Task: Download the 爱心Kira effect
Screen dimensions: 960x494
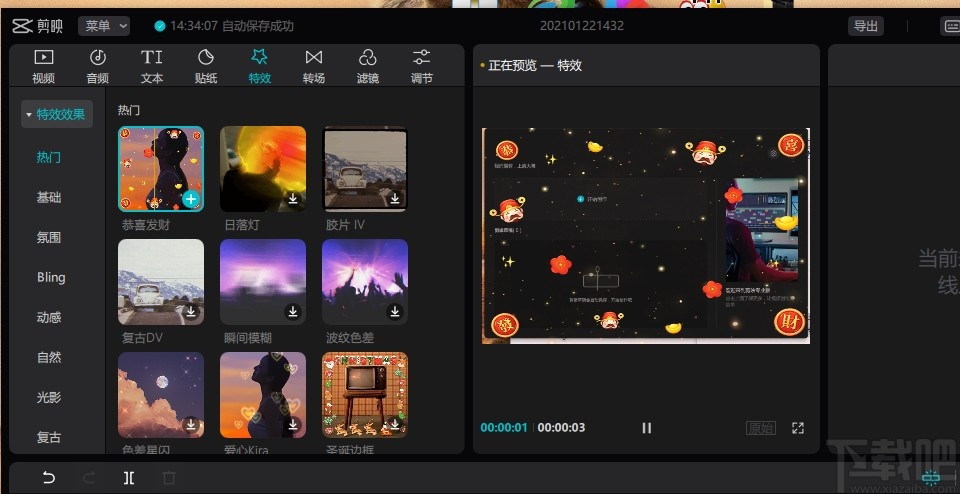Action: [x=293, y=424]
